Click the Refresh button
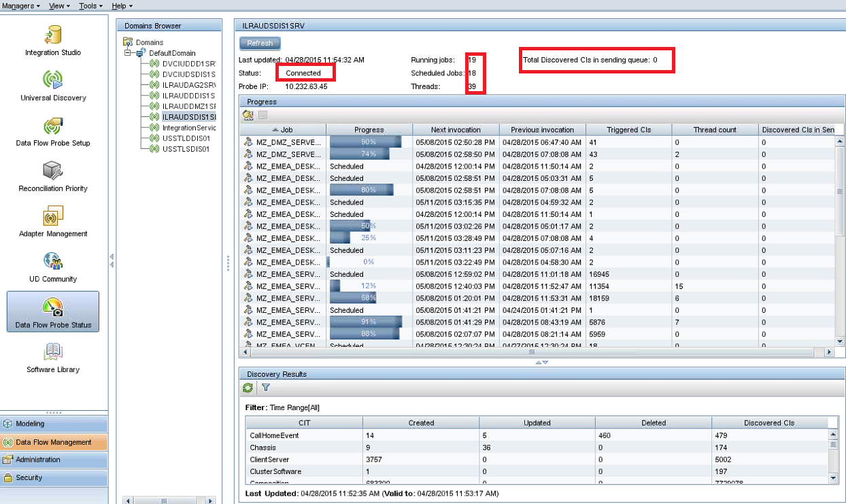Image resolution: width=846 pixels, height=504 pixels. pos(260,43)
